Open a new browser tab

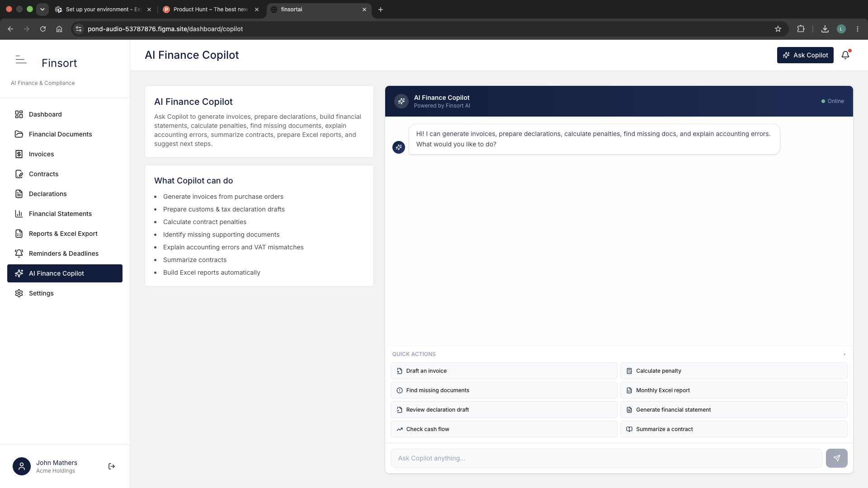coord(381,9)
